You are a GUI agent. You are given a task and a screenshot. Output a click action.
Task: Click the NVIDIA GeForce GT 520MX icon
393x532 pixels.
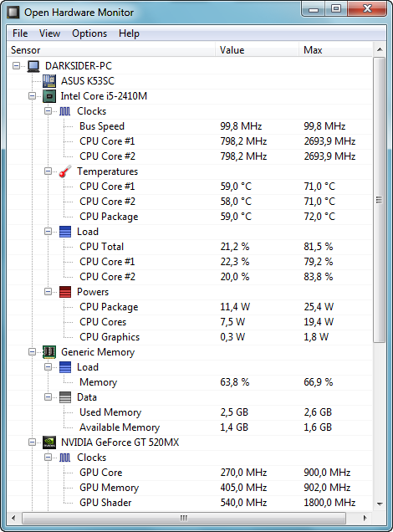(x=49, y=442)
